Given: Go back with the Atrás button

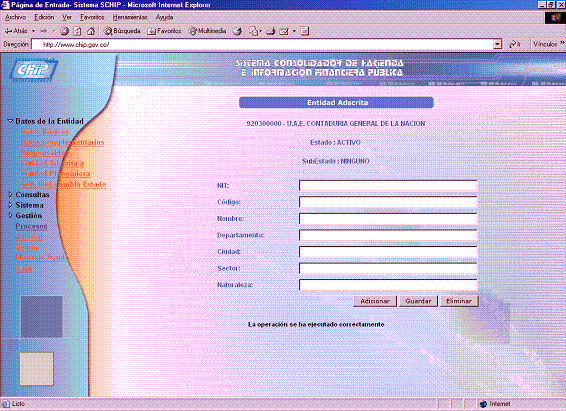Looking at the screenshot, I should click(16, 31).
